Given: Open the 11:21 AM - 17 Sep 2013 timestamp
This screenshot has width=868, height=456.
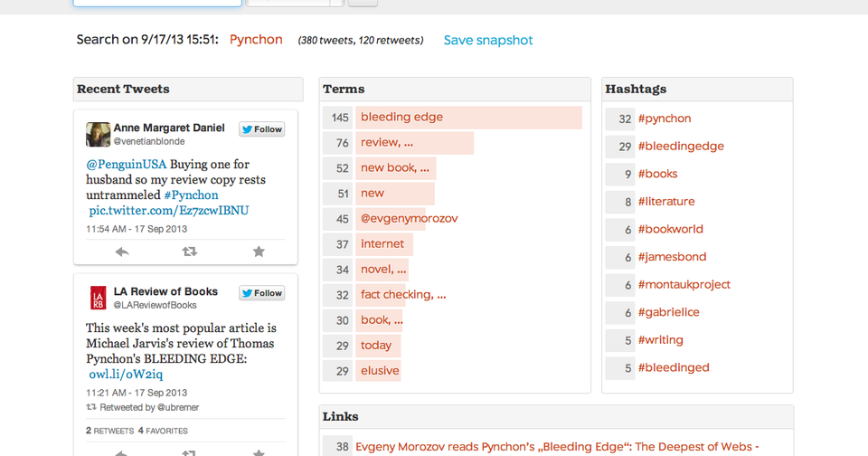Looking at the screenshot, I should tap(137, 393).
